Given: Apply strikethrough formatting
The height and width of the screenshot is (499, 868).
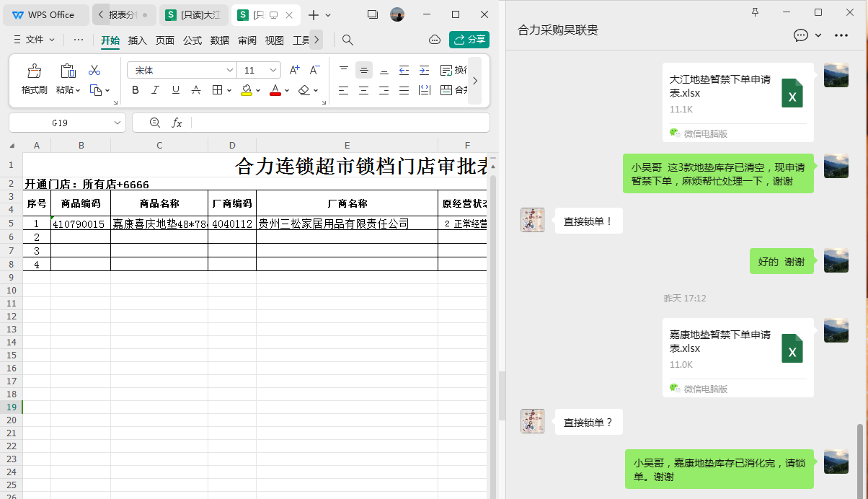Looking at the screenshot, I should (x=196, y=90).
